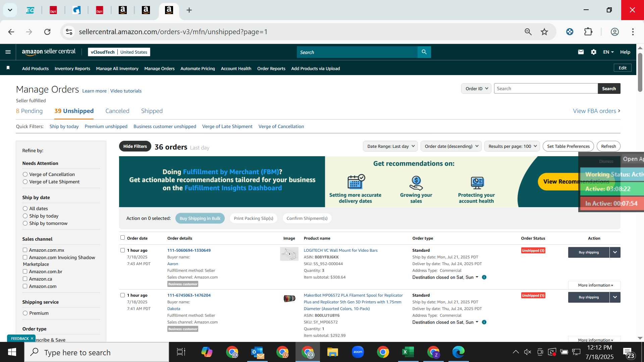Screen dimensions: 644x362
Task: Open the messages envelope icon
Action: click(x=581, y=52)
